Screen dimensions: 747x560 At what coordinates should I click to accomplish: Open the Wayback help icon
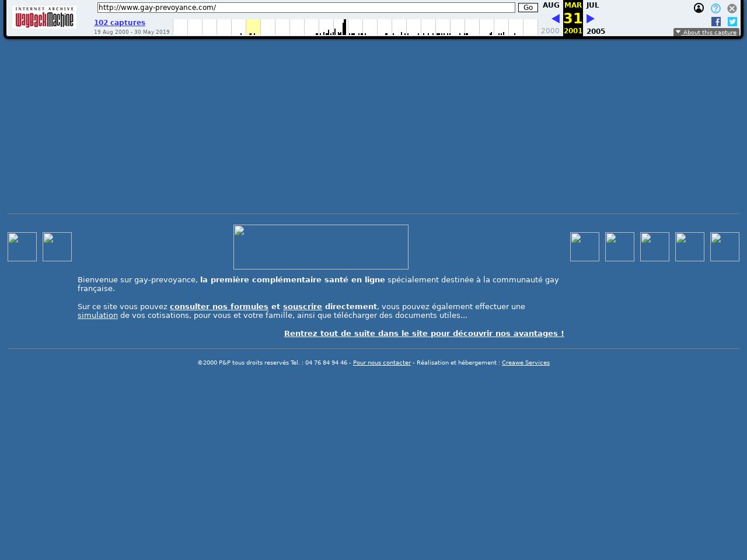(x=715, y=8)
